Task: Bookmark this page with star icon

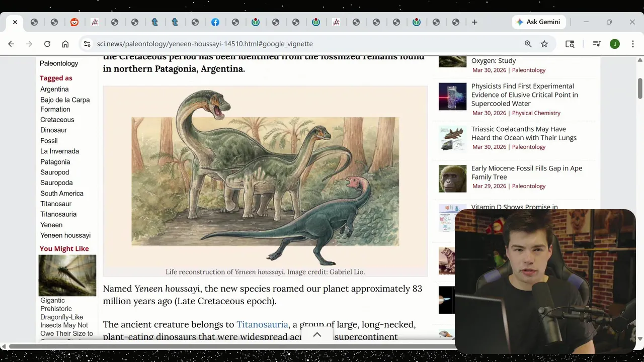Action: [x=544, y=44]
